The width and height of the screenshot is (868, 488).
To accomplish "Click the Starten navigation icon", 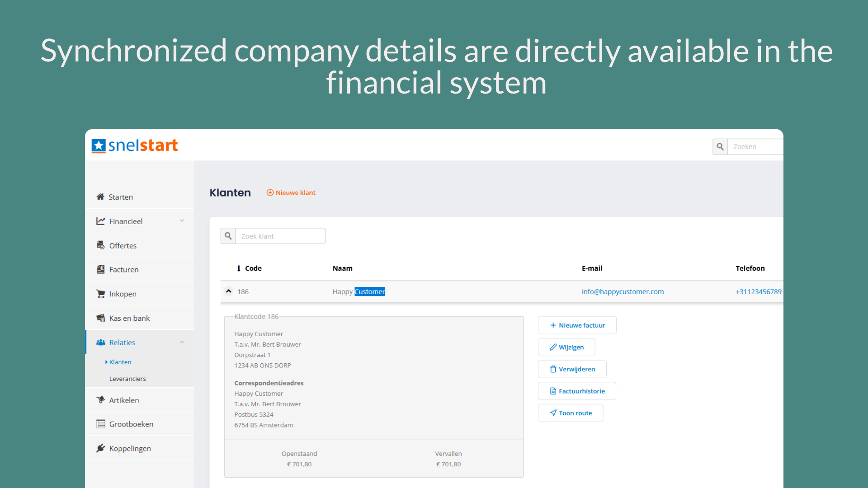I will tap(101, 197).
